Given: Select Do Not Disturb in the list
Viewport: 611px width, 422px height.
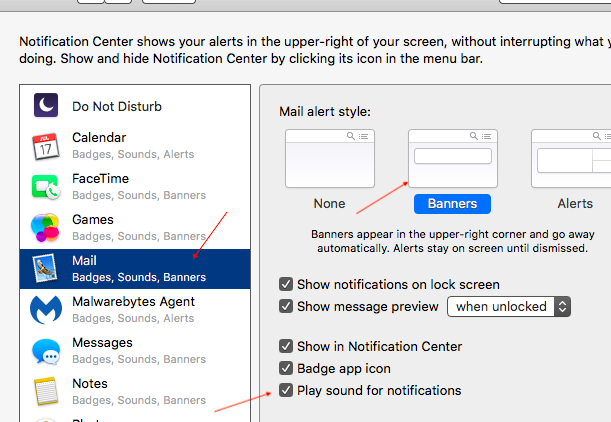Looking at the screenshot, I should click(x=135, y=106).
